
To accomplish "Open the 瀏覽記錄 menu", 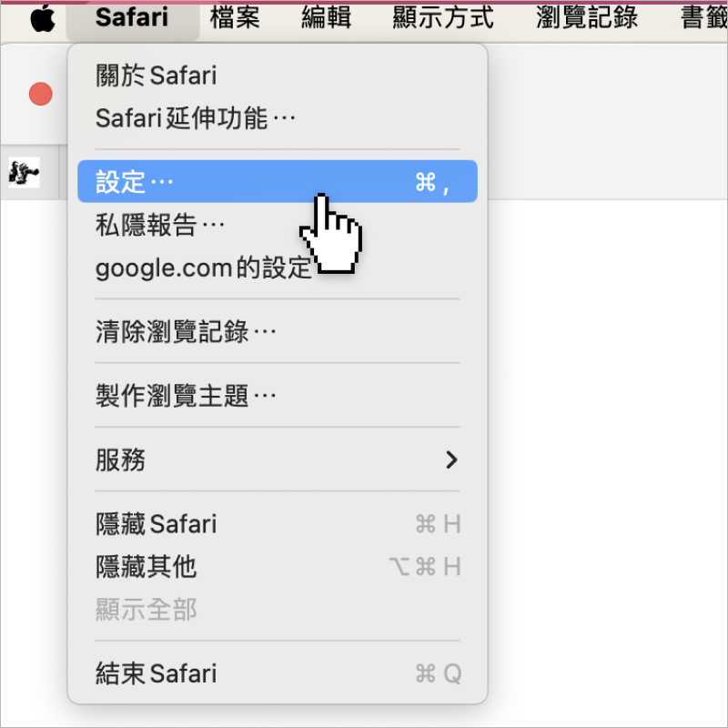I will (587, 18).
